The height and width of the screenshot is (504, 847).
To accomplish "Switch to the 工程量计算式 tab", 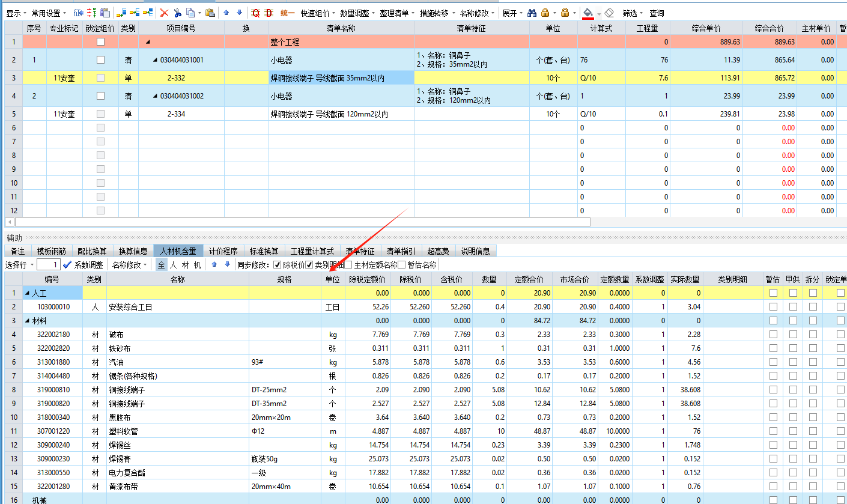I will [x=312, y=251].
